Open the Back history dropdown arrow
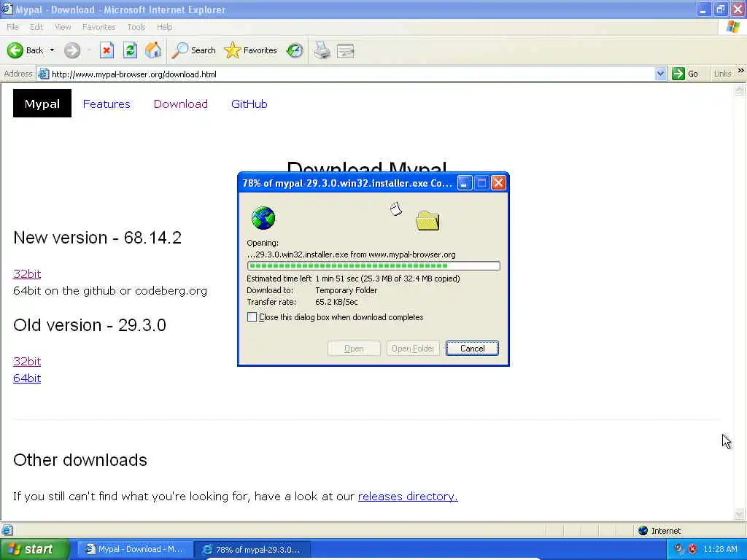The height and width of the screenshot is (560, 747). 52,50
